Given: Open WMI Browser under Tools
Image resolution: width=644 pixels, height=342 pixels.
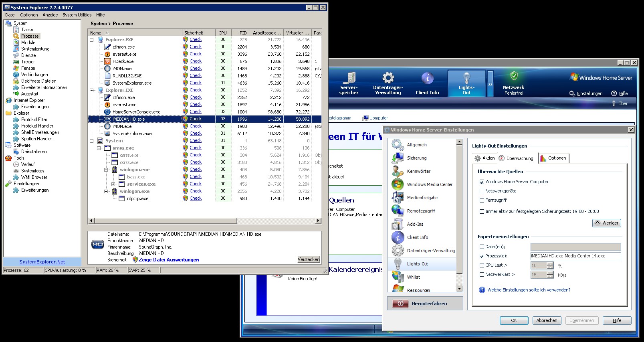Looking at the screenshot, I should click(34, 177).
